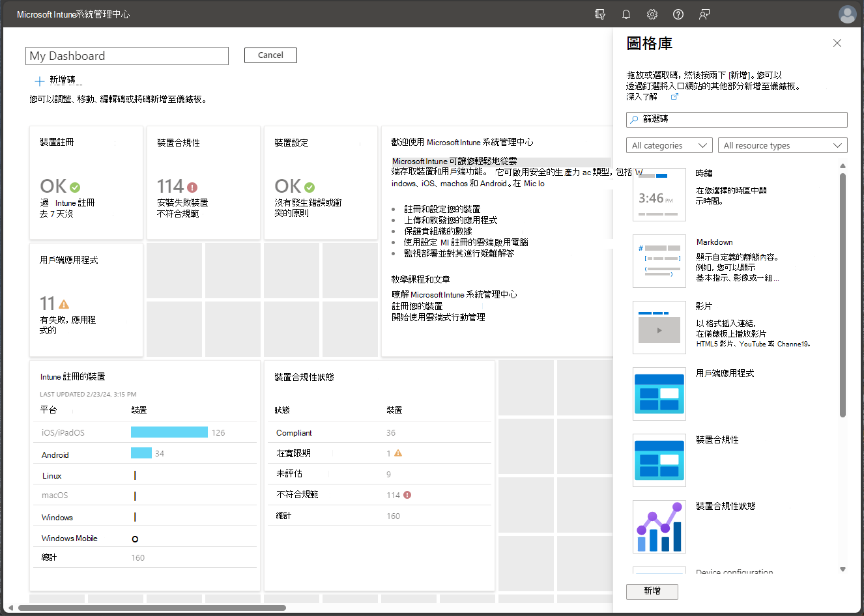Viewport: 864px width, 616px height.
Task: Select 裝置合規性狀態 chart thumbnail
Action: (659, 527)
